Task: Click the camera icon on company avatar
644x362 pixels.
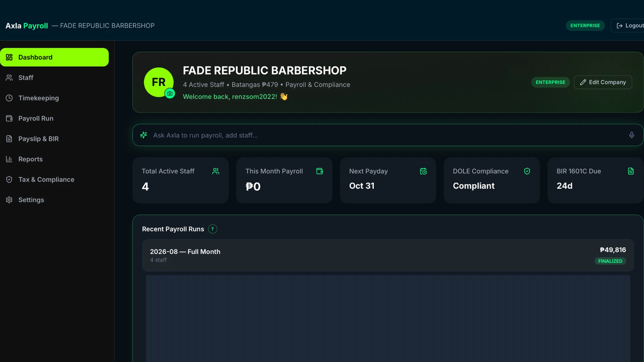Action: 170,94
